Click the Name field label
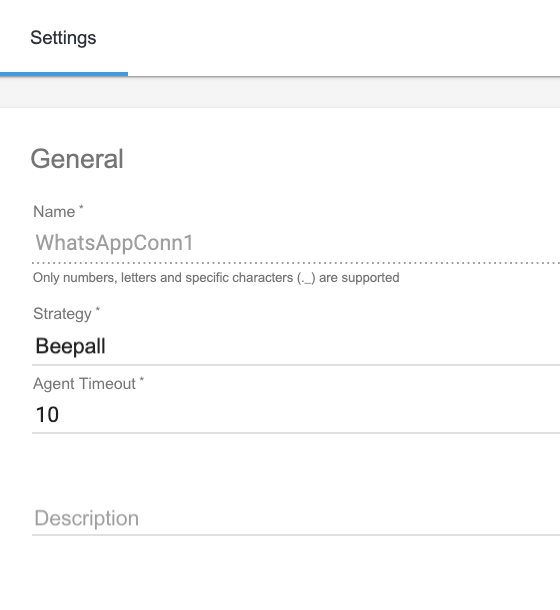Viewport: 560px width, 610px height. click(54, 212)
